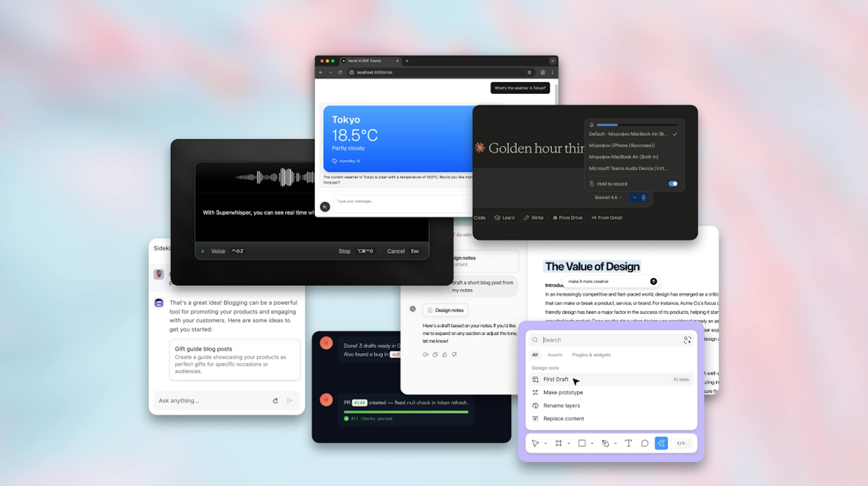Adjust the microphone input level slider
The height and width of the screenshot is (486, 868).
637,125
